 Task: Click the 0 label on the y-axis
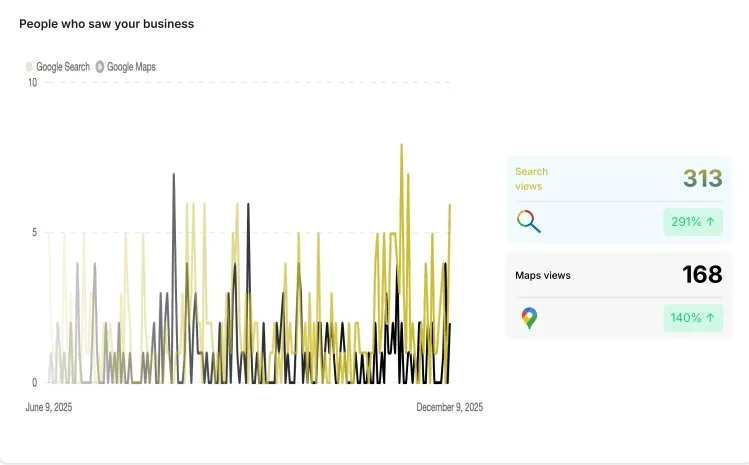[34, 382]
